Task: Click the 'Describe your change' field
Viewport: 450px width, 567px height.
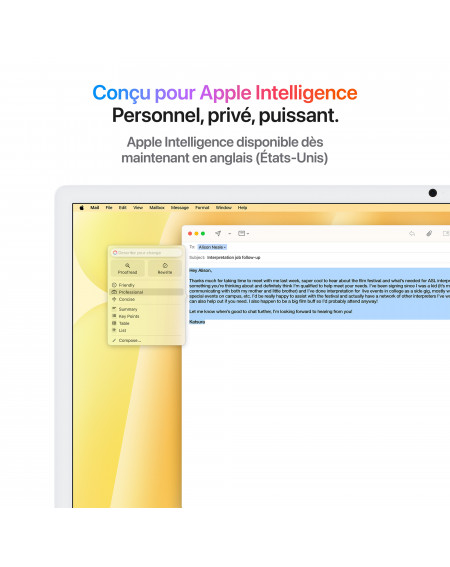Action: 146,252
